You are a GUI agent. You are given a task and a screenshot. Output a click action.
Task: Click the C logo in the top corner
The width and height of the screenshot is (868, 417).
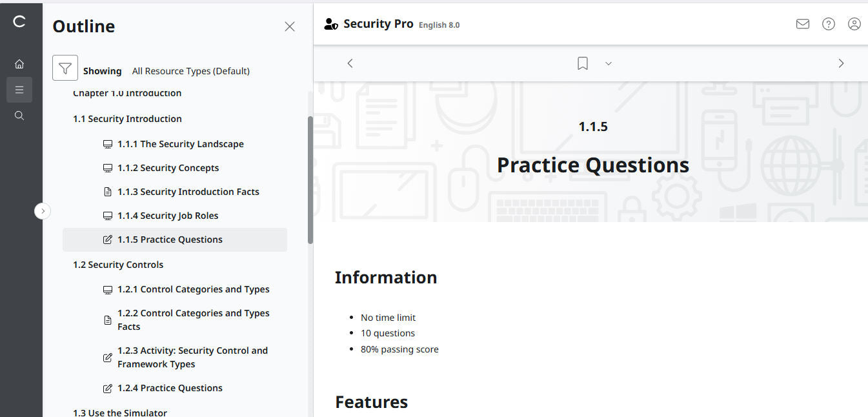(19, 21)
